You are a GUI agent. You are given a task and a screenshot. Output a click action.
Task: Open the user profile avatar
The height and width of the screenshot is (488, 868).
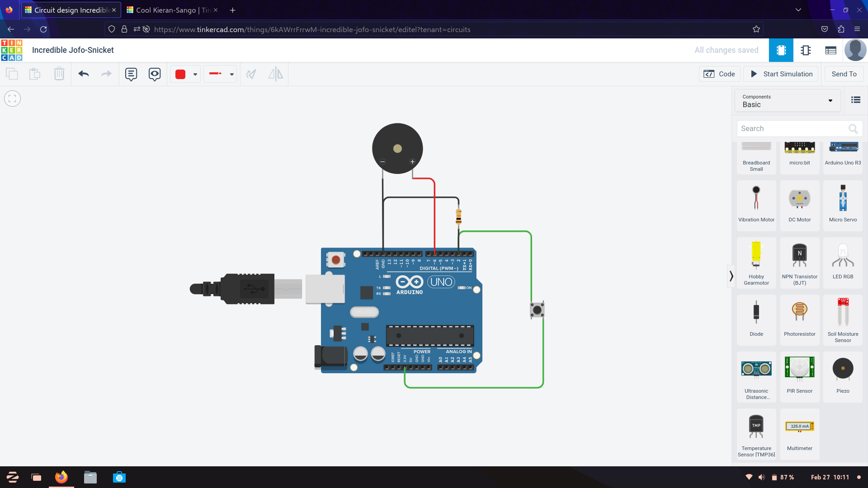pyautogui.click(x=855, y=50)
